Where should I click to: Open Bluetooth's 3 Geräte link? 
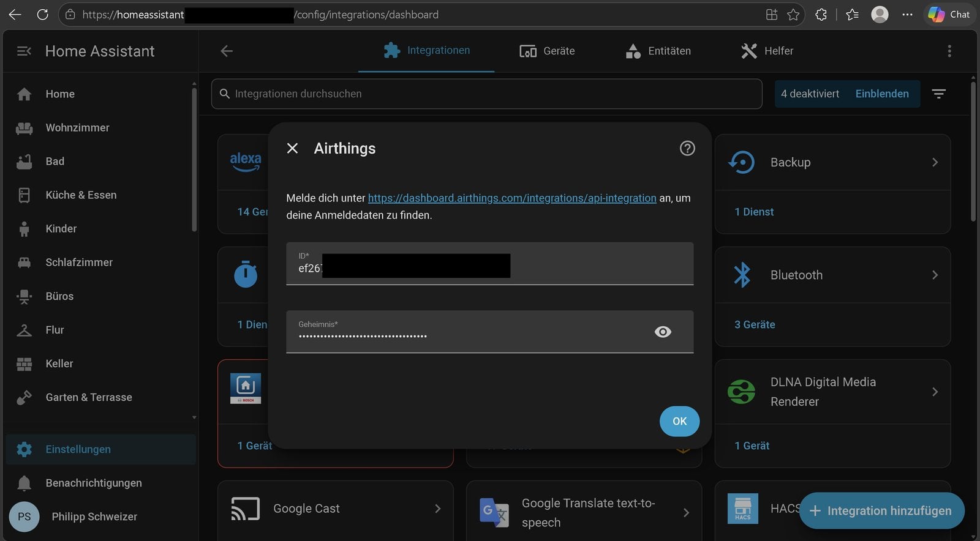click(755, 324)
